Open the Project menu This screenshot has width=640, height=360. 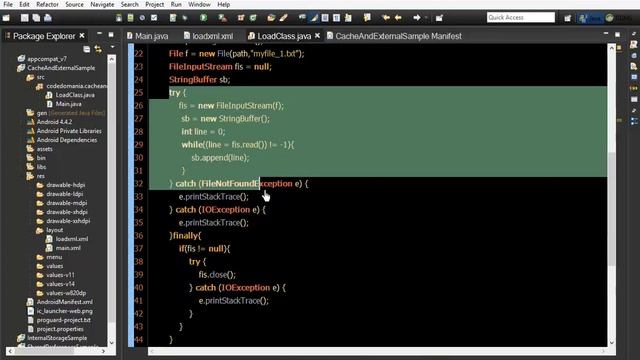click(154, 4)
